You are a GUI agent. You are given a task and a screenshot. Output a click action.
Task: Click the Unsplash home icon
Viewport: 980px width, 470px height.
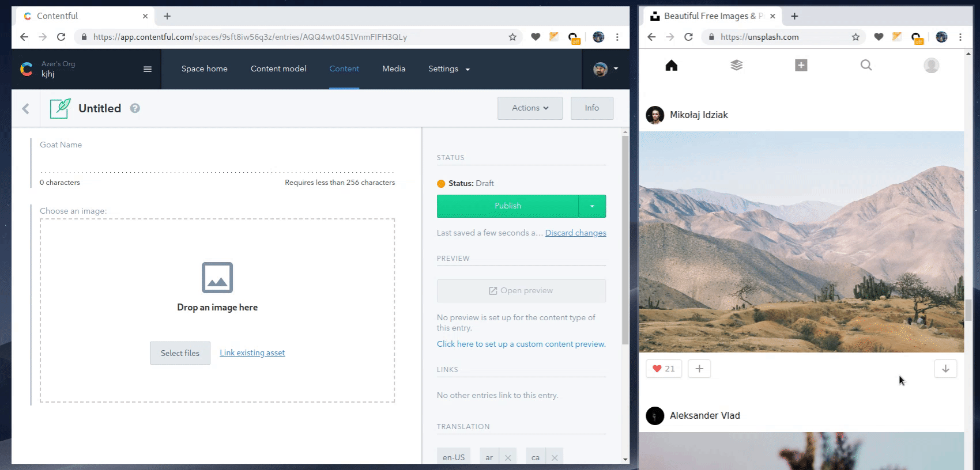coord(671,66)
